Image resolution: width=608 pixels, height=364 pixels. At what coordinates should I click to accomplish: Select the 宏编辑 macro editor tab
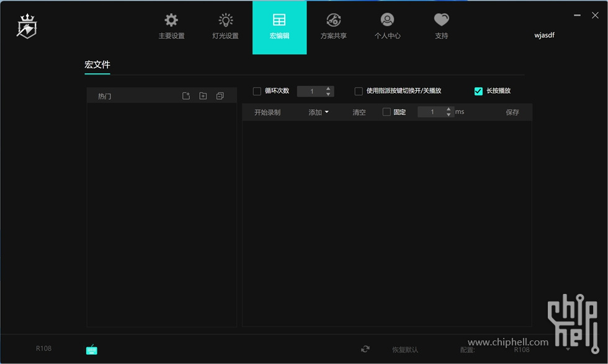tap(279, 27)
